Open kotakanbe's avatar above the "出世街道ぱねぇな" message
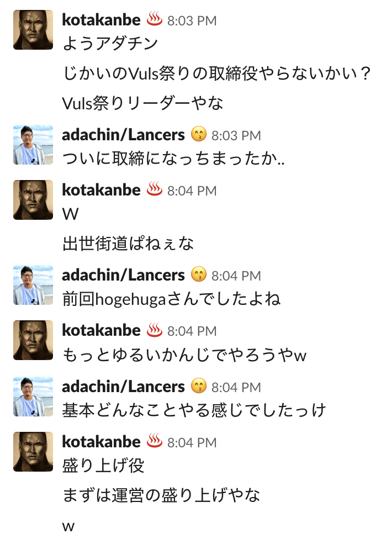This screenshot has width=392, height=539. [33, 200]
